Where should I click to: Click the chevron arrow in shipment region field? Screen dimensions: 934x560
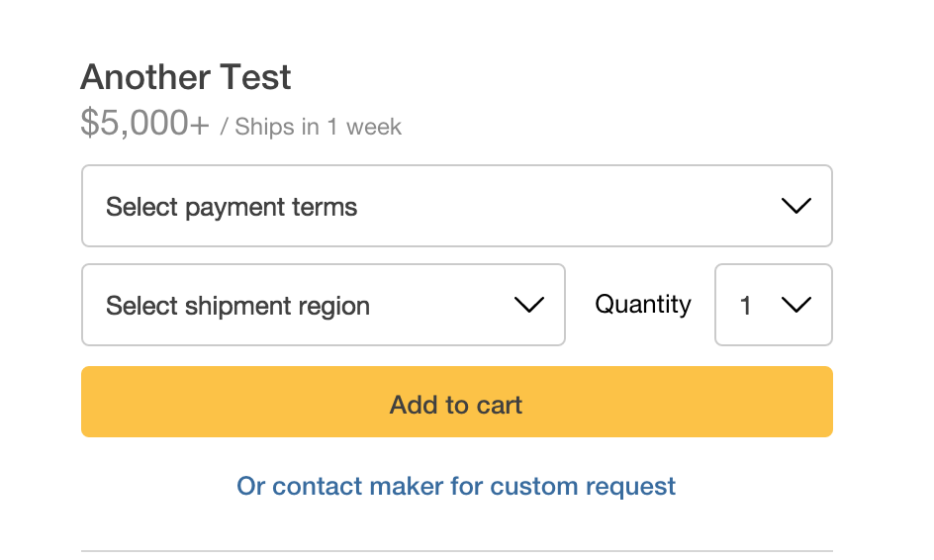(529, 305)
